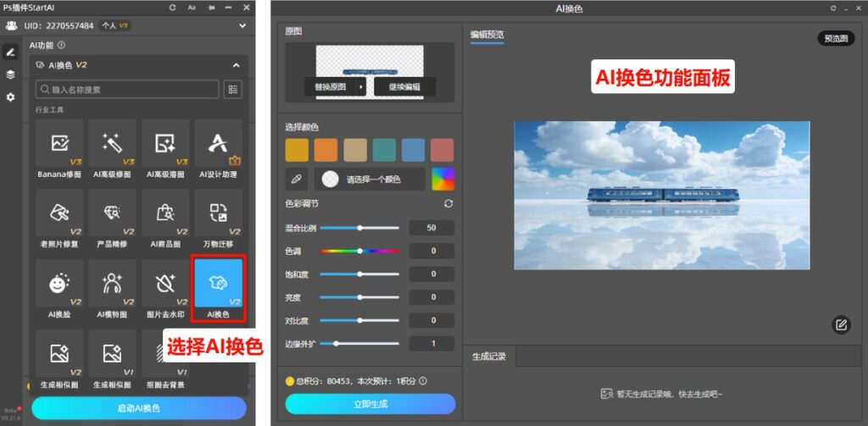This screenshot has width=868, height=426.
Task: Toggle the 预览图 button
Action: (x=836, y=38)
